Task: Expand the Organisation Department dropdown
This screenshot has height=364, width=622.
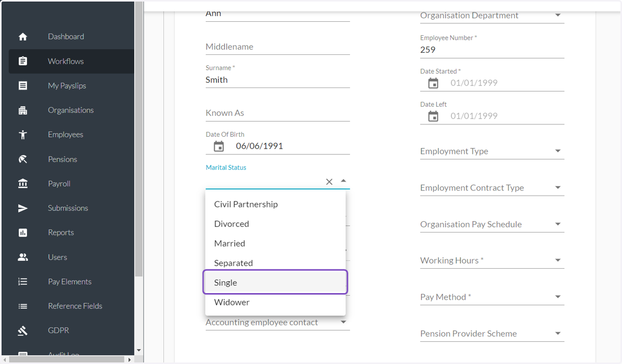Action: [x=558, y=16]
